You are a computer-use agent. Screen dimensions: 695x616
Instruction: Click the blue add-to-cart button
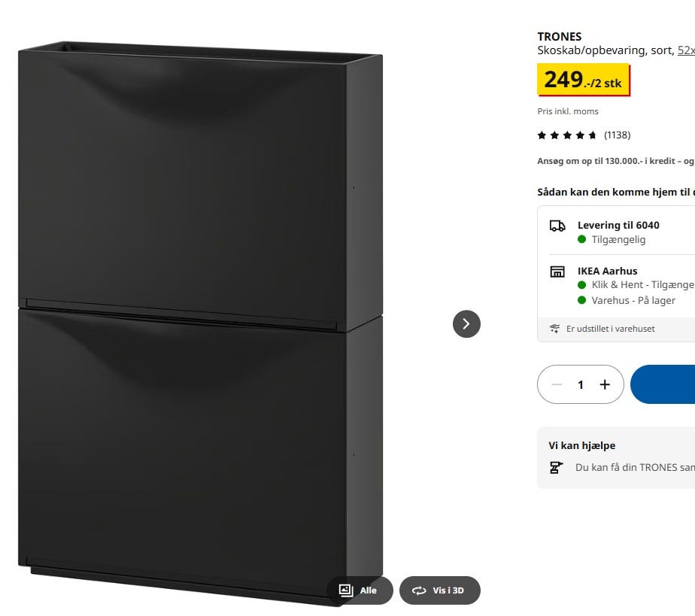[663, 384]
